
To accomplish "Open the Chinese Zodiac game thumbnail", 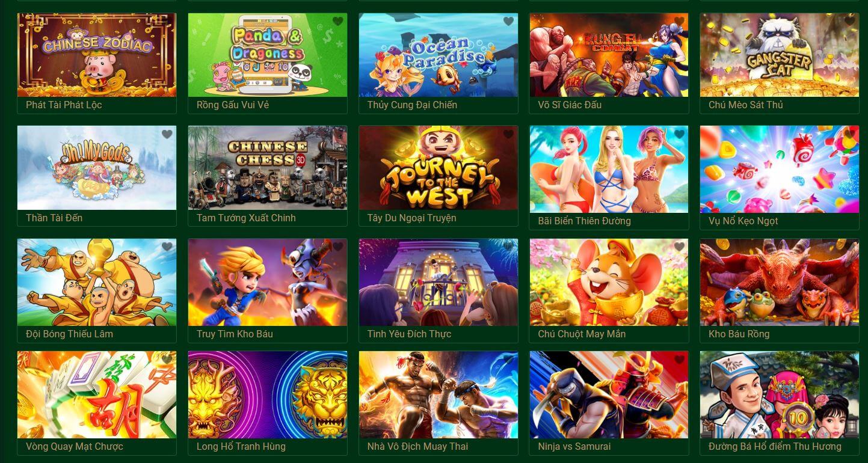I will (97, 55).
